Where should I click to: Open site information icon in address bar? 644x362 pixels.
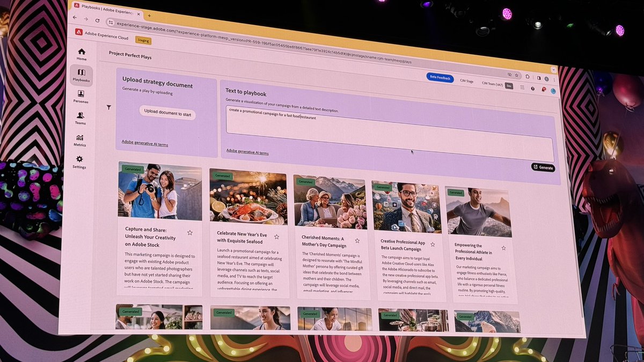click(111, 22)
